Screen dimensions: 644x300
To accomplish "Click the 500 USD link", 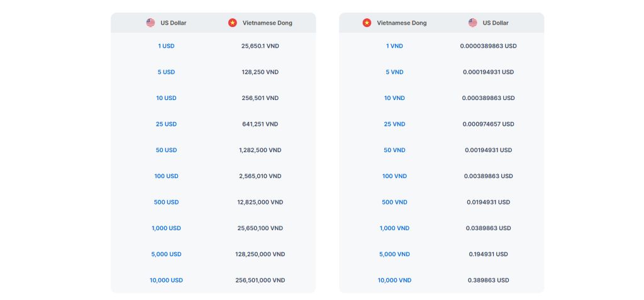I will click(166, 203).
